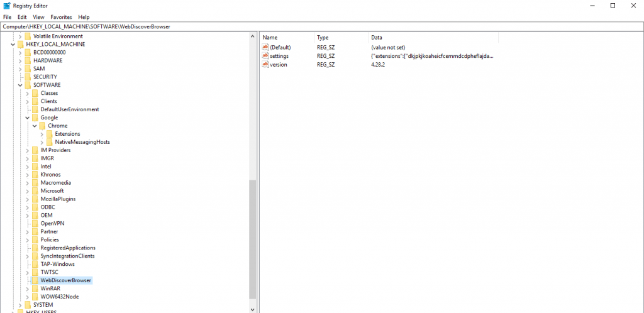Open the View menu

(x=38, y=17)
